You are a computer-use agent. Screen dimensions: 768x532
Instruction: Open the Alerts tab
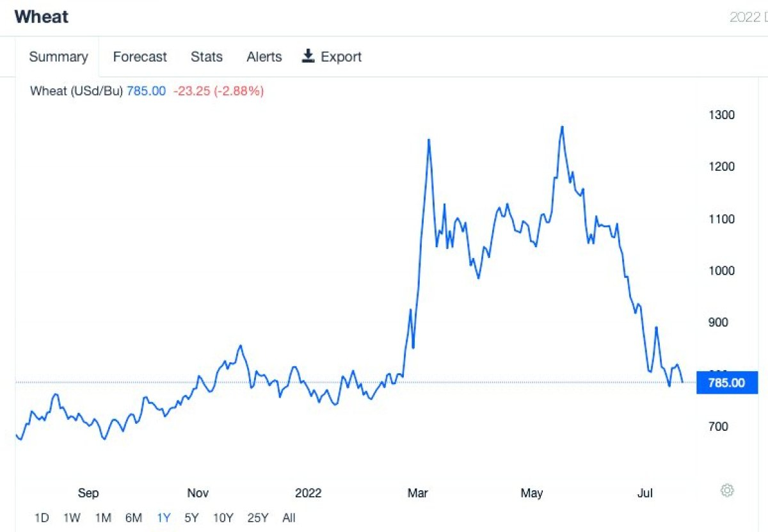[x=264, y=57]
